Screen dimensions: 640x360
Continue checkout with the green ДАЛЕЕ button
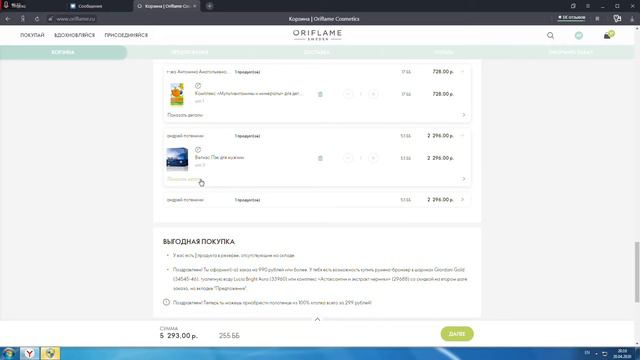[457, 334]
